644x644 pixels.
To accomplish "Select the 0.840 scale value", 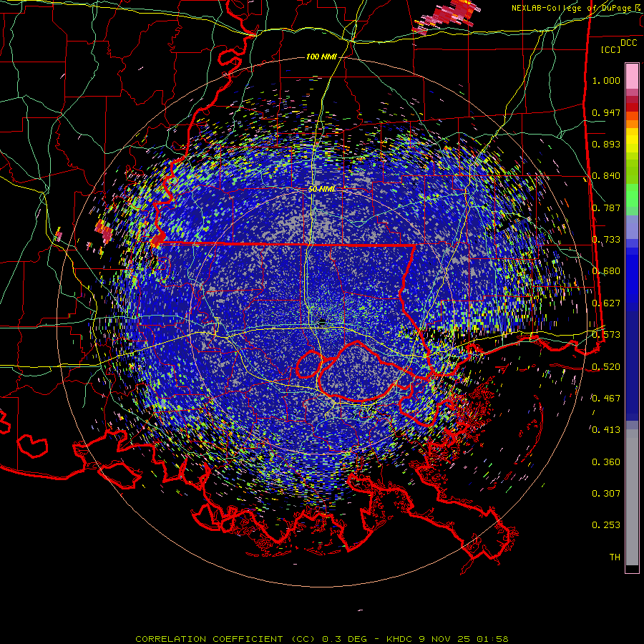I will click(x=606, y=176).
